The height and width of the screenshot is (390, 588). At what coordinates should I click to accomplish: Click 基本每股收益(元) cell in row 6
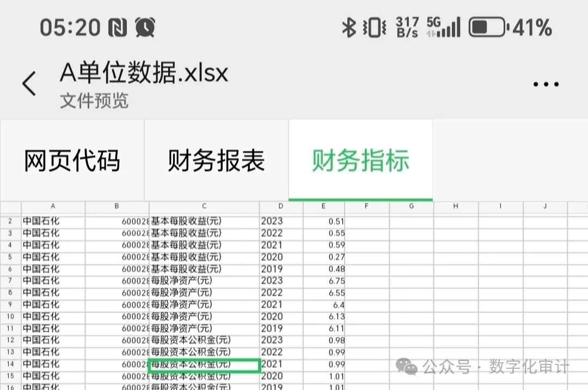coord(204,269)
